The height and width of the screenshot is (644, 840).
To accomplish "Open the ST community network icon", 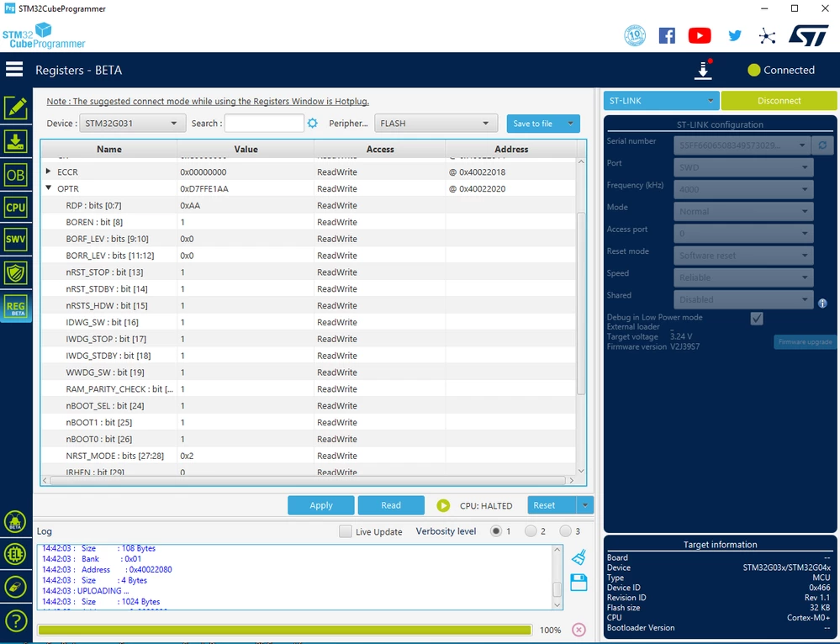I will coord(767,36).
